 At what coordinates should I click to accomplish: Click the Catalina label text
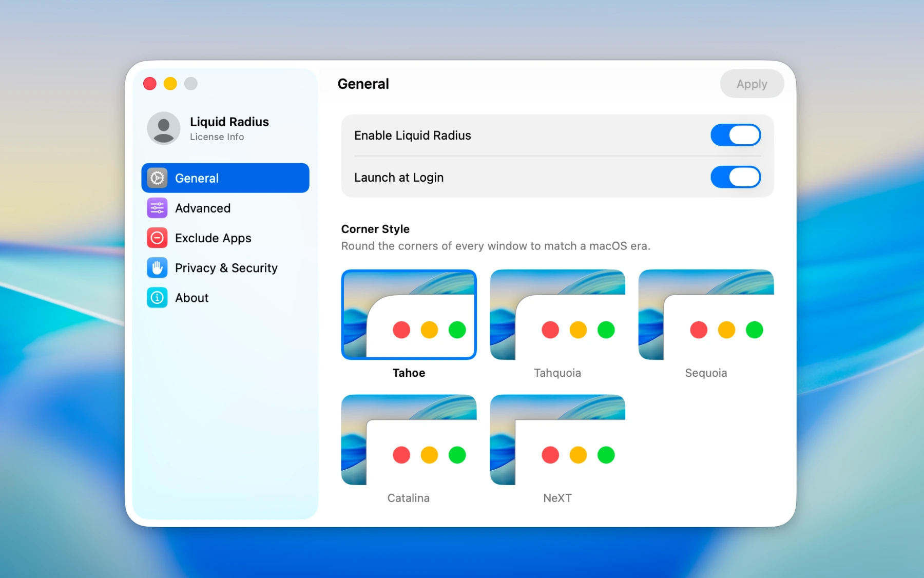pyautogui.click(x=409, y=498)
